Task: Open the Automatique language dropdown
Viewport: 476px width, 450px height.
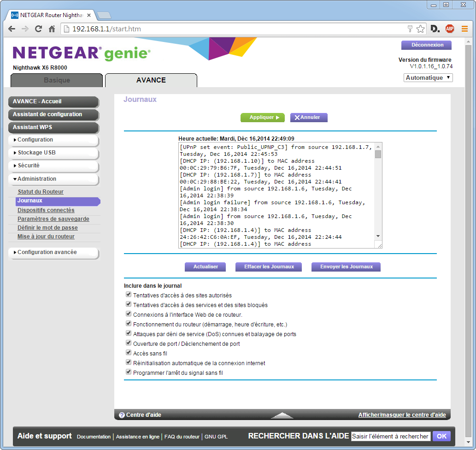Action: coord(428,78)
